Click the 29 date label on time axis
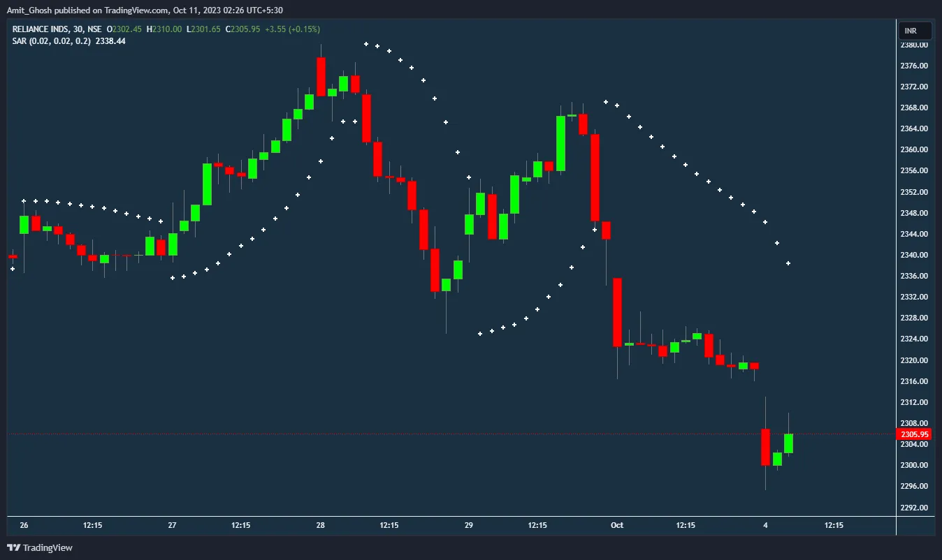 click(468, 525)
